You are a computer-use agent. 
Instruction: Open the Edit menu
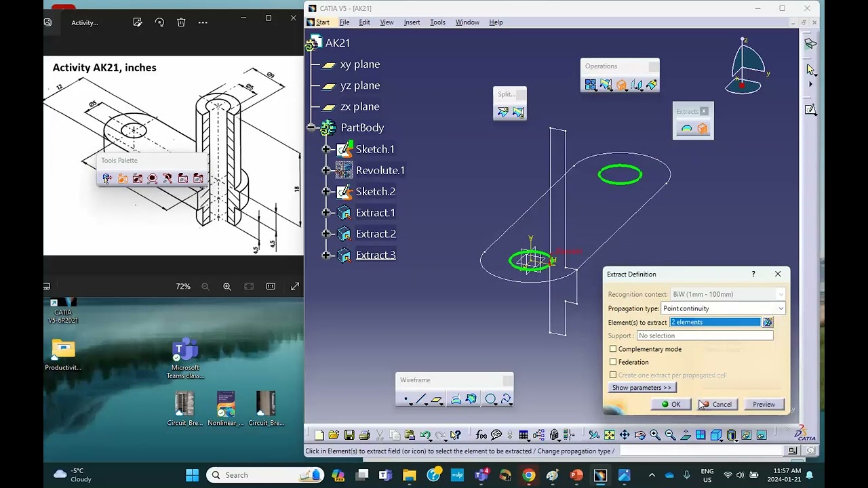(x=364, y=22)
